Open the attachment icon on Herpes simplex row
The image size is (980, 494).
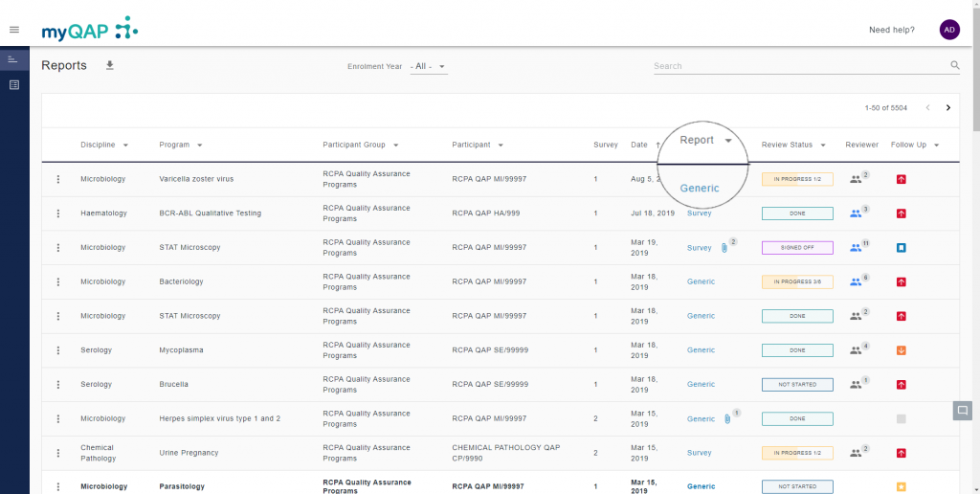(x=727, y=419)
